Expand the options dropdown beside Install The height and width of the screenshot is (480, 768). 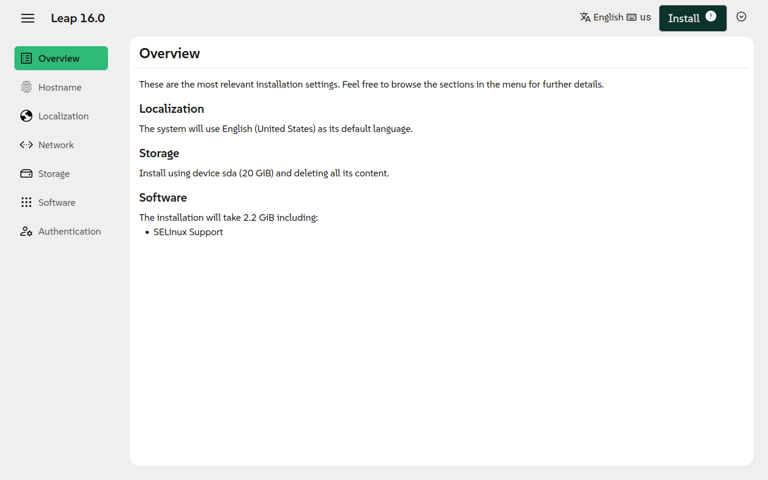point(741,17)
